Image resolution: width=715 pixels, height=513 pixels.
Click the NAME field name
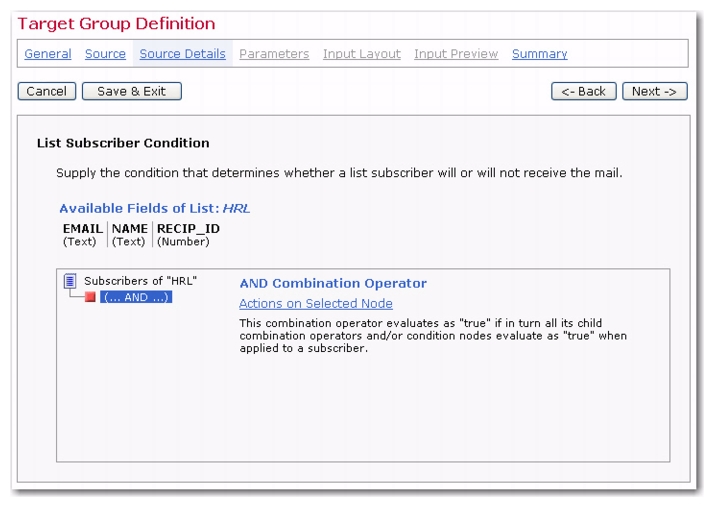[129, 229]
